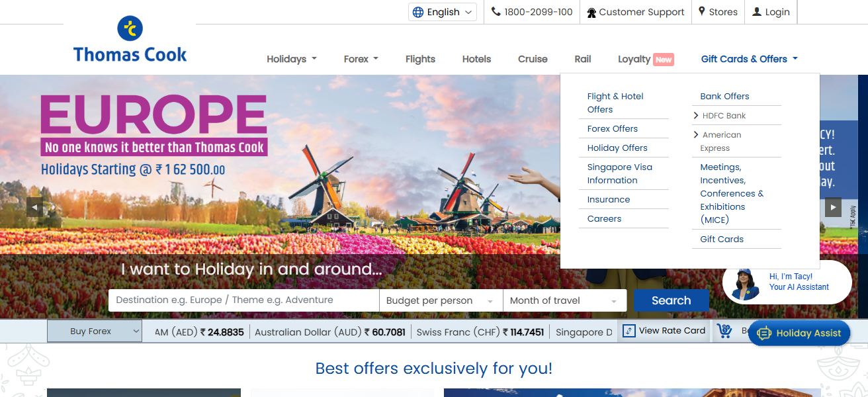Screen dimensions: 868x397
Task: Click the left carousel arrow on the banner
Action: pyautogui.click(x=34, y=207)
